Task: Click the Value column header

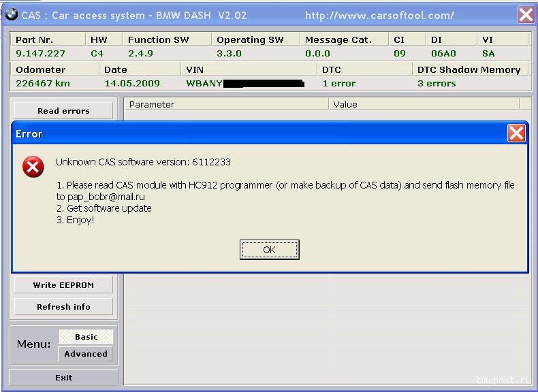Action: pos(422,104)
